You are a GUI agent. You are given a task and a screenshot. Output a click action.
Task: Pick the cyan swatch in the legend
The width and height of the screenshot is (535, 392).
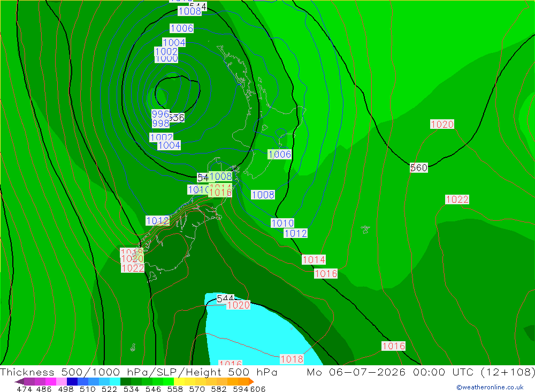click(115, 381)
